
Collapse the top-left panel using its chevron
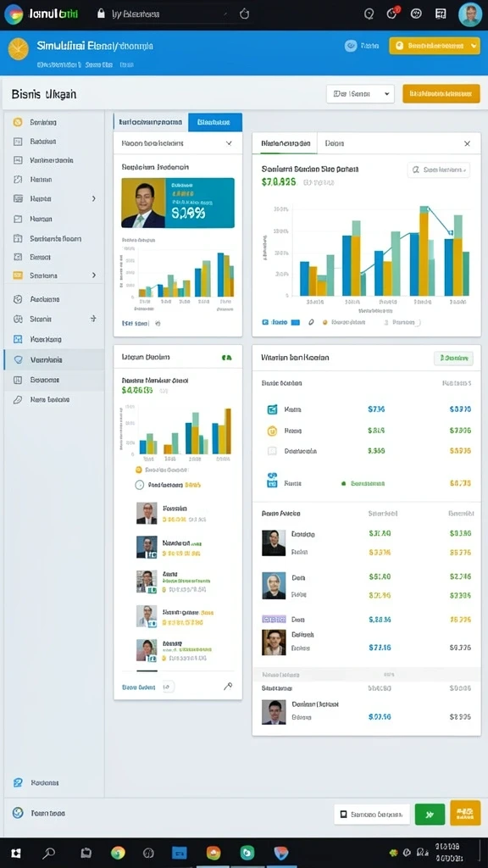[x=229, y=143]
